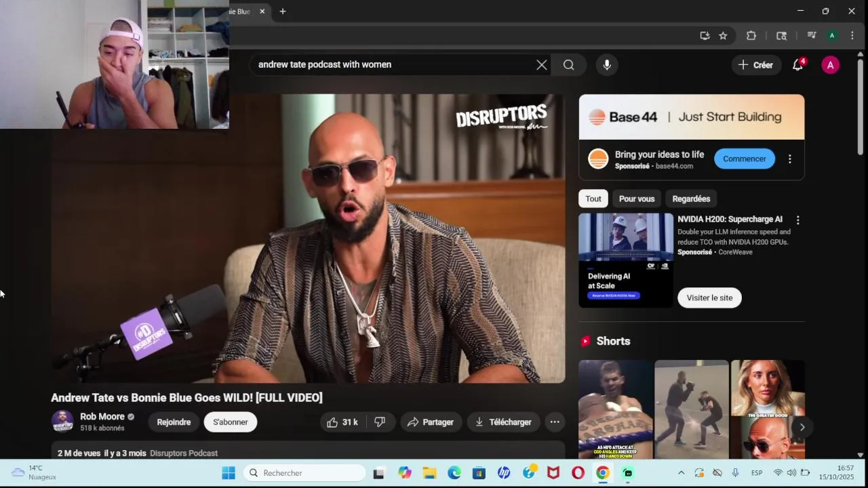Open the blonde woman Short thumbnail
The width and height of the screenshot is (868, 488).
click(768, 409)
